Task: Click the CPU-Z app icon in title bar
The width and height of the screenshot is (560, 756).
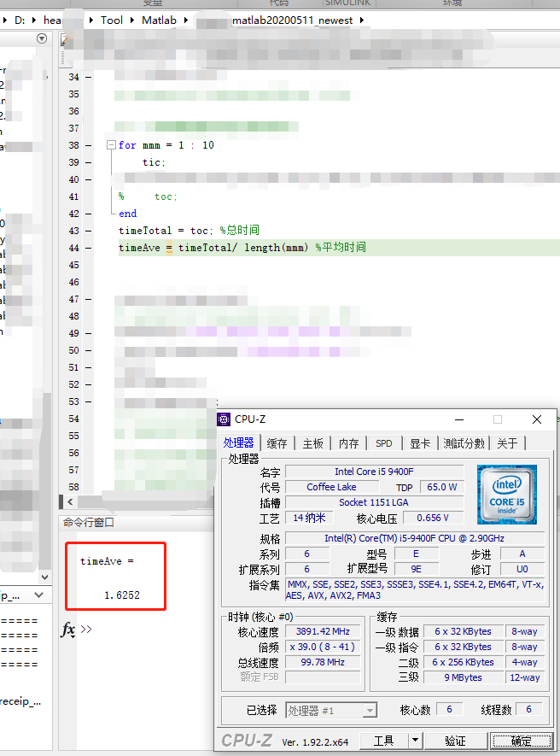Action: (224, 419)
